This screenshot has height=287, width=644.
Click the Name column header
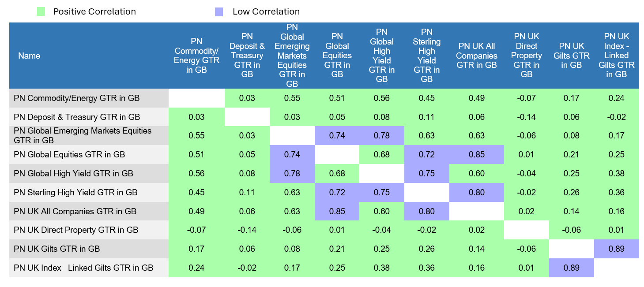(x=29, y=56)
